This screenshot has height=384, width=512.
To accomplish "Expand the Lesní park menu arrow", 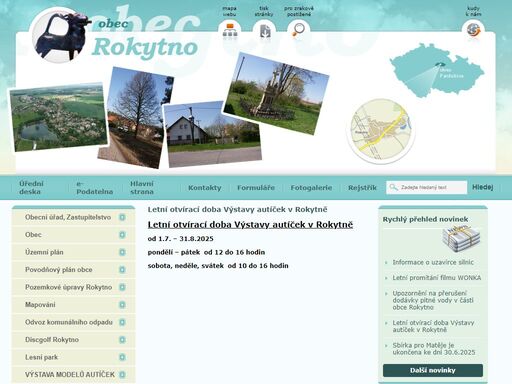I will [122, 357].
